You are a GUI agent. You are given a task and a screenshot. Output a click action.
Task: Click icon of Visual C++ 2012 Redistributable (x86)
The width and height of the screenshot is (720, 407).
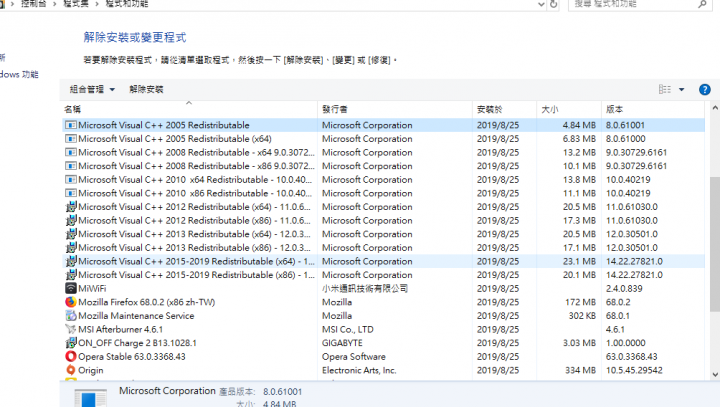tap(71, 220)
